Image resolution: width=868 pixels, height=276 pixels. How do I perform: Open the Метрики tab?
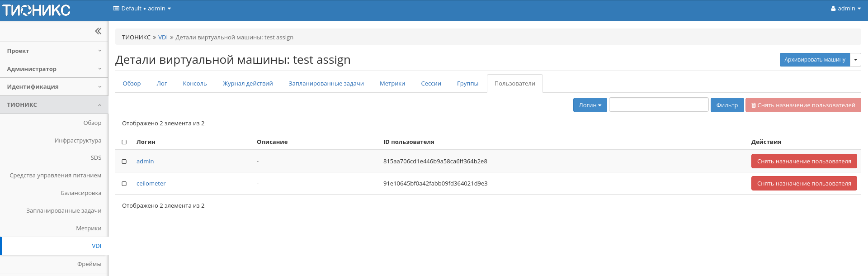tap(392, 84)
